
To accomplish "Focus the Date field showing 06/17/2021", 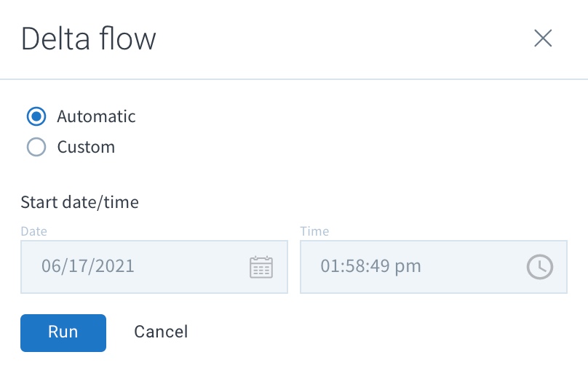I will pos(154,267).
